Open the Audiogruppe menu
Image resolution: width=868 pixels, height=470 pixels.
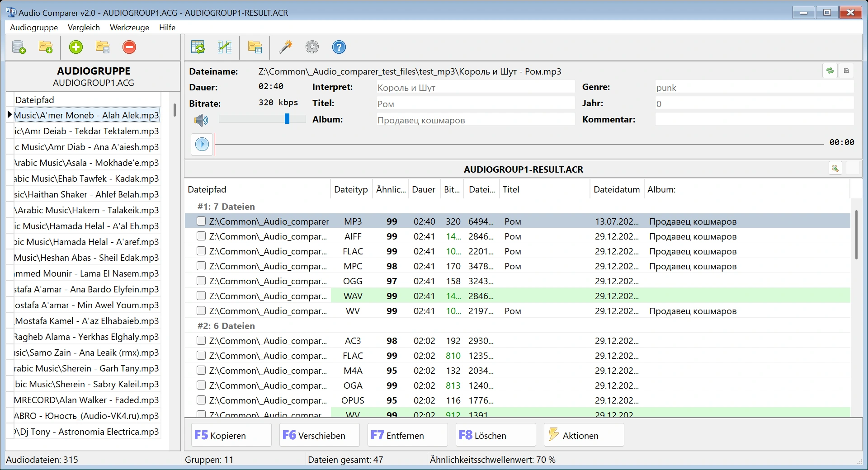(x=34, y=27)
